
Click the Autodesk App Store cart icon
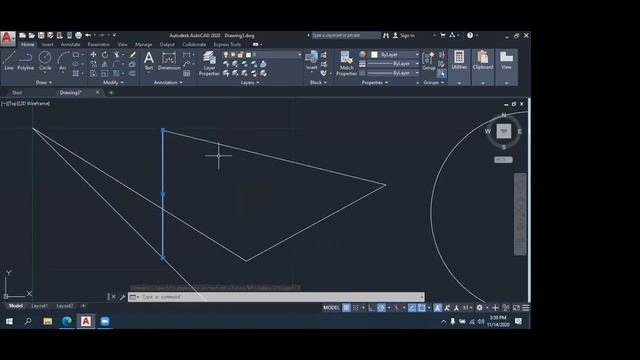[x=443, y=36]
